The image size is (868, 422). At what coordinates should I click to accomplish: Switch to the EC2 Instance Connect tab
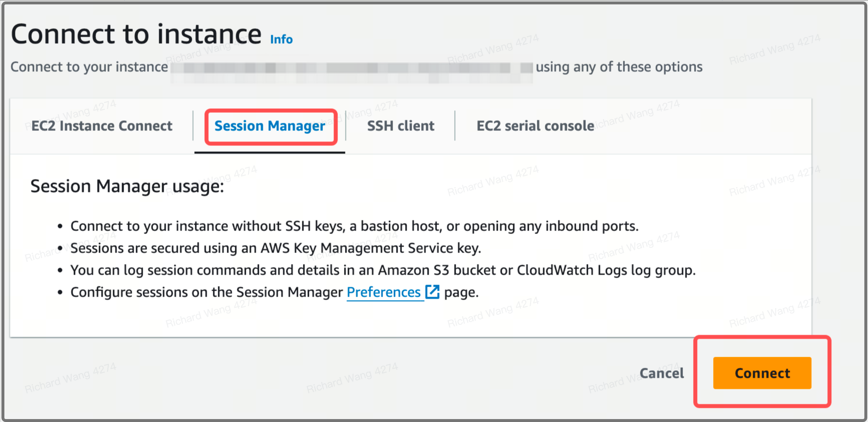click(101, 126)
